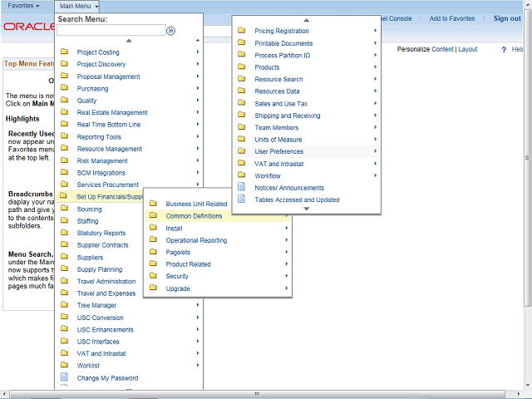Expand the Project Discovery submenu arrow
Viewport: 532px width, 399px height.
198,64
